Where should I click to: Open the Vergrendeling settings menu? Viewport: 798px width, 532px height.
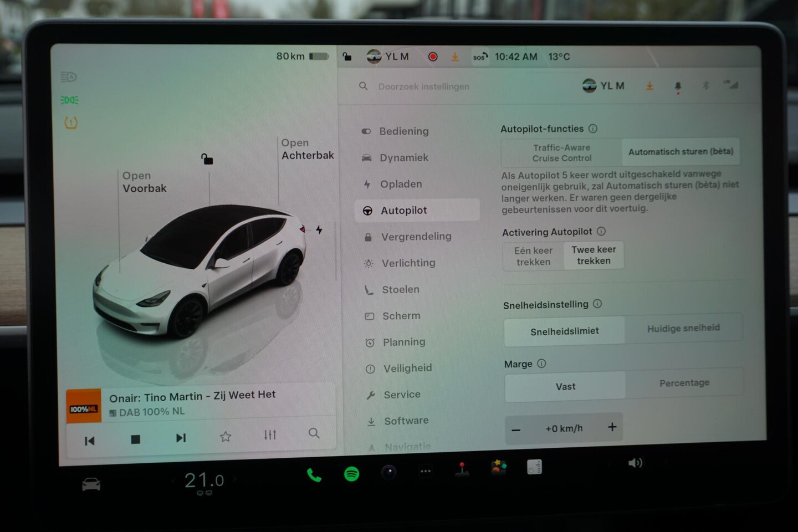[x=416, y=237]
